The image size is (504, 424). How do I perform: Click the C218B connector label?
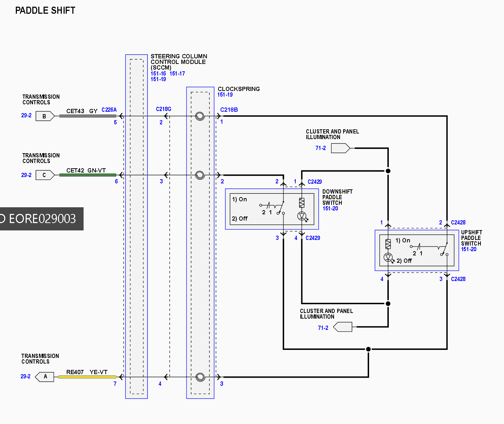229,110
